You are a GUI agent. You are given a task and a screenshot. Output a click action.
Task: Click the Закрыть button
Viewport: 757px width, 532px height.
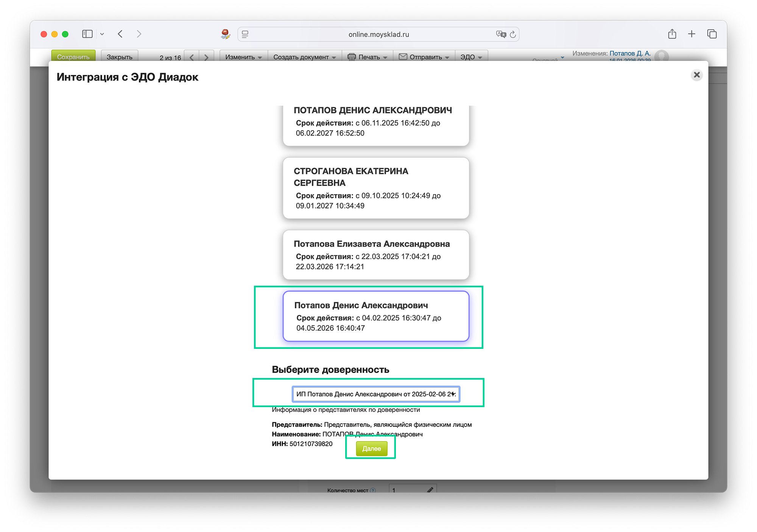coord(119,57)
